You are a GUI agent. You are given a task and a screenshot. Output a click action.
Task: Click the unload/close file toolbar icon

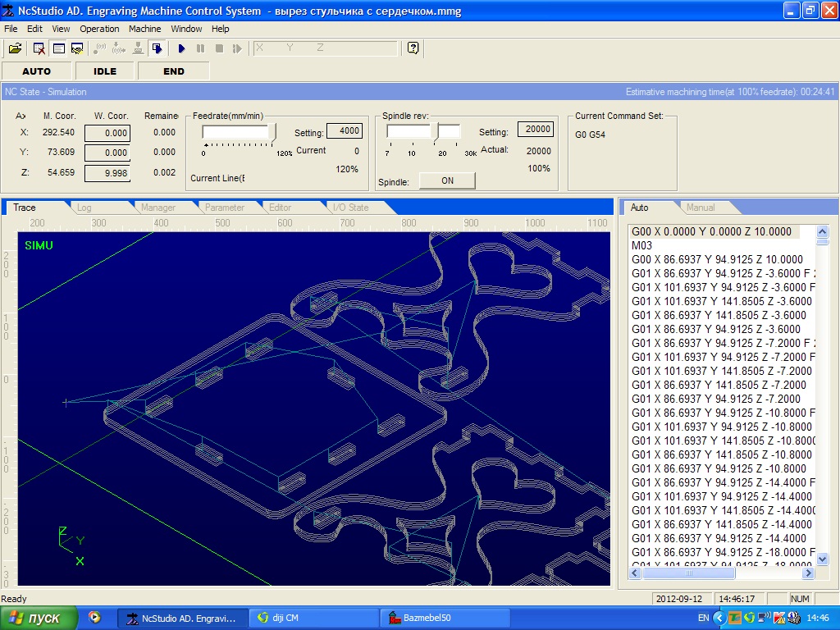39,48
